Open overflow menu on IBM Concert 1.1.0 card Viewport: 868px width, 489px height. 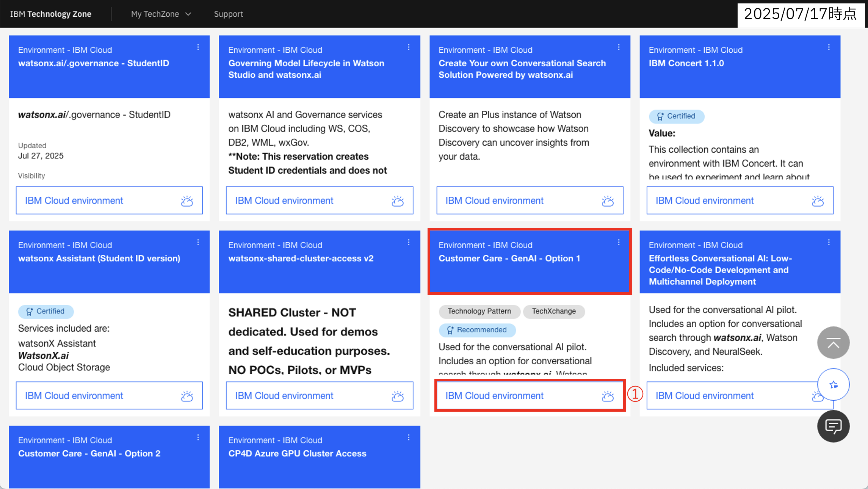point(829,47)
